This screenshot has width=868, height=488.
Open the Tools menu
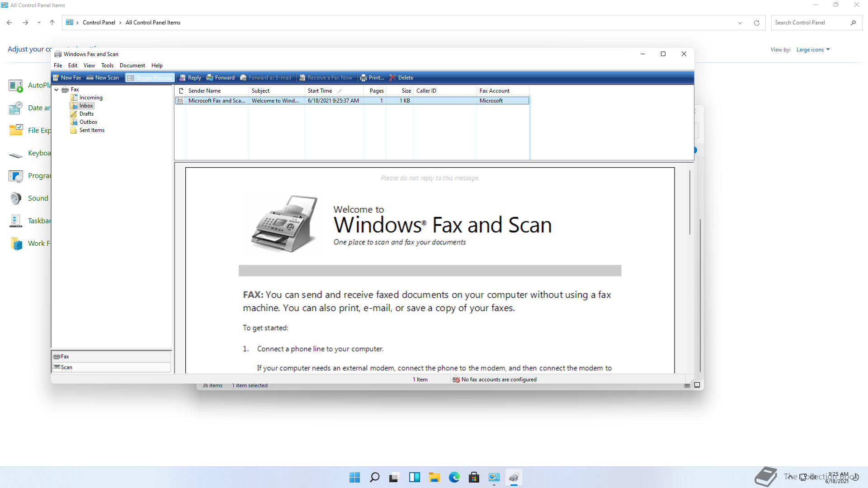pyautogui.click(x=108, y=66)
